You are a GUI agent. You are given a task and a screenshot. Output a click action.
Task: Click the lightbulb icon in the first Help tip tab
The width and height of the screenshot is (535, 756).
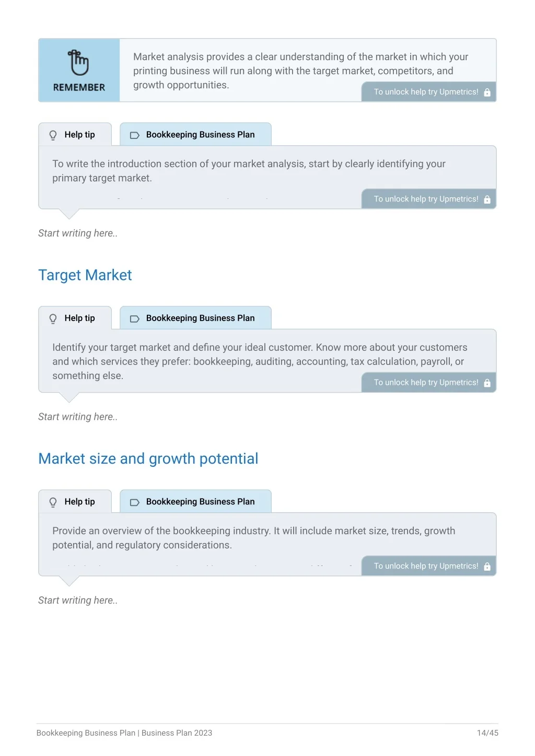click(53, 135)
